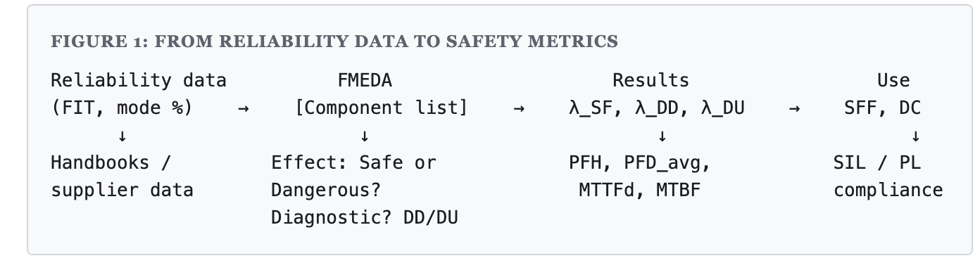Click the arrow between Component list and λ_SF
The width and height of the screenshot is (980, 263).
[519, 109]
